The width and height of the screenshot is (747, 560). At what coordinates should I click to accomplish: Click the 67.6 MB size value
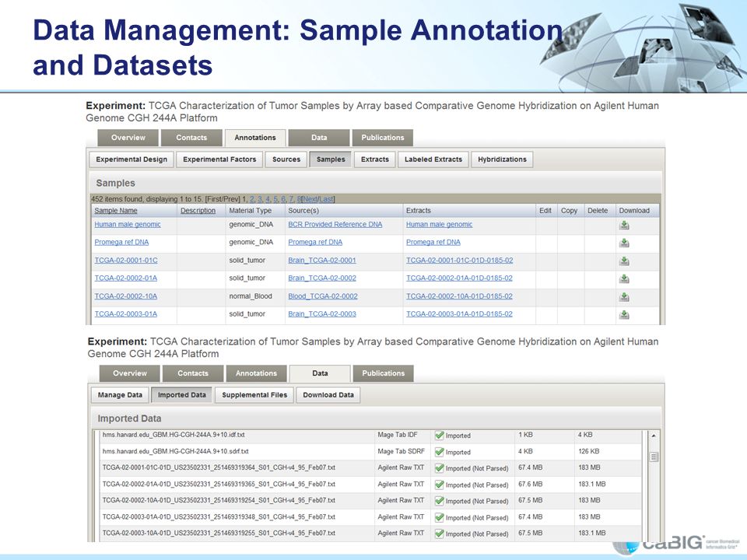(530, 485)
